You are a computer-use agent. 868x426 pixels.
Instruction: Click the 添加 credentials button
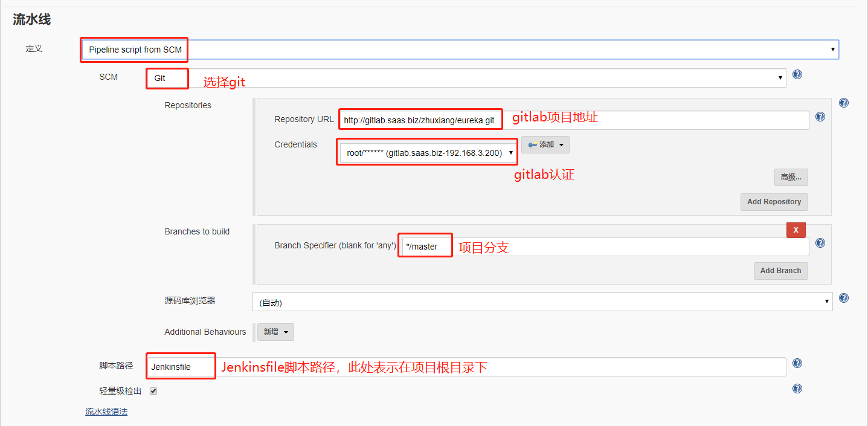pos(545,145)
